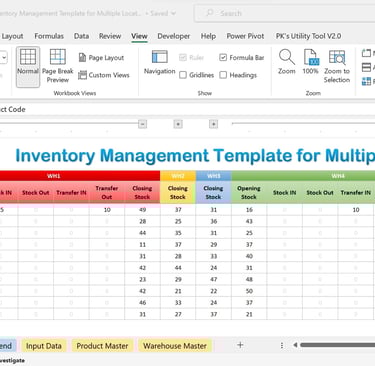
Task: Select the WH1 Transfer Out header
Action: 107,192
